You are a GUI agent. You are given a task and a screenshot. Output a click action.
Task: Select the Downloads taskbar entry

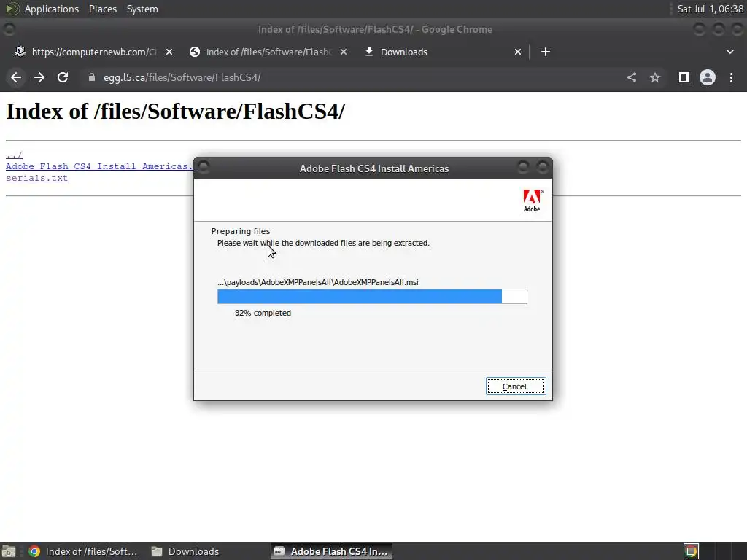(x=185, y=551)
